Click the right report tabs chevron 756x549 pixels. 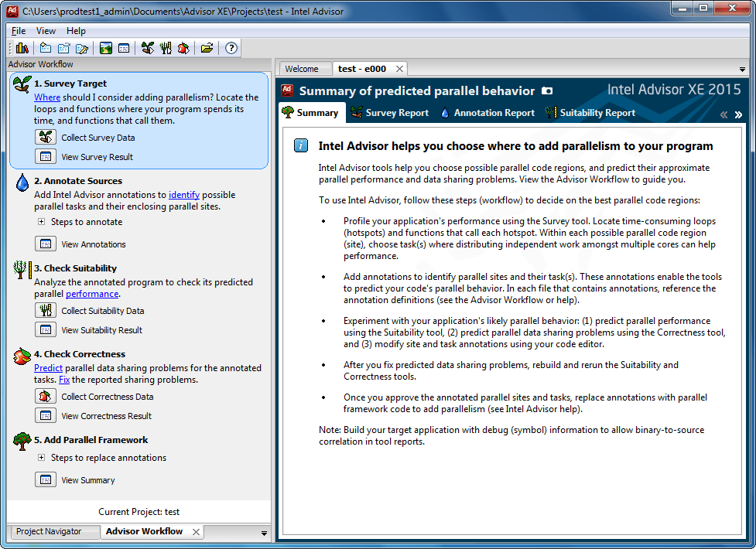(738, 114)
